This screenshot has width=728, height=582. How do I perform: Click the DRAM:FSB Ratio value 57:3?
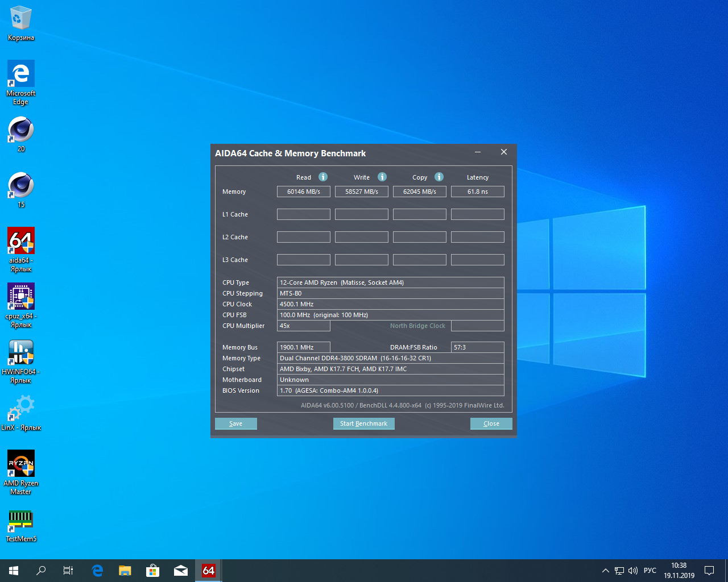tap(478, 347)
